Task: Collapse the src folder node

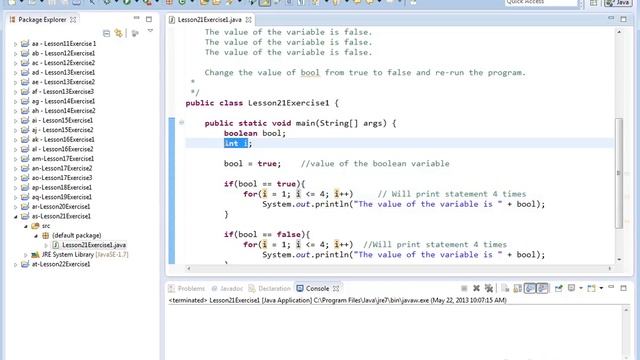Action: [26, 226]
